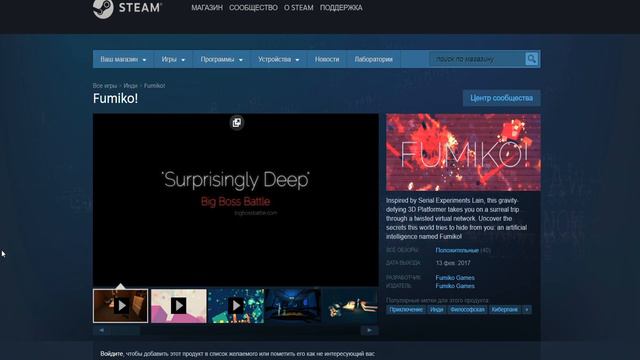Click the store search magnifier icon
This screenshot has height=360, width=640.
531,59
